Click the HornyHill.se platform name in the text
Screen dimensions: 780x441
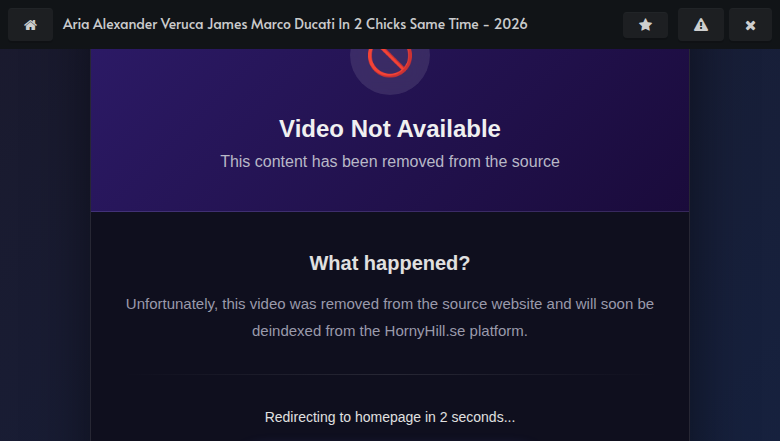point(425,331)
